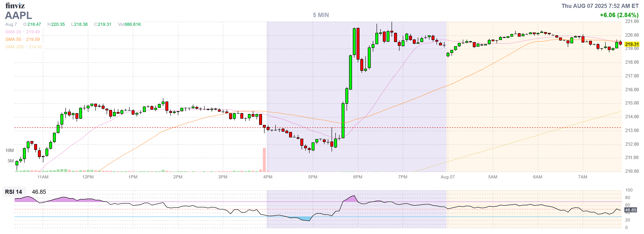644x234 pixels.
Task: Click the 7AM time axis label
Action: pos(583,177)
